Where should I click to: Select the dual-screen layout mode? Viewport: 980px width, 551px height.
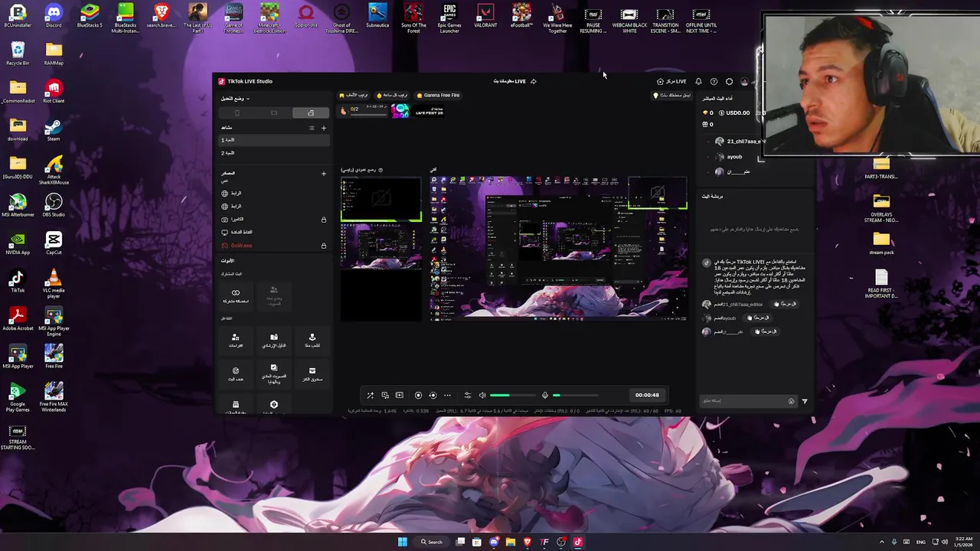click(x=311, y=112)
